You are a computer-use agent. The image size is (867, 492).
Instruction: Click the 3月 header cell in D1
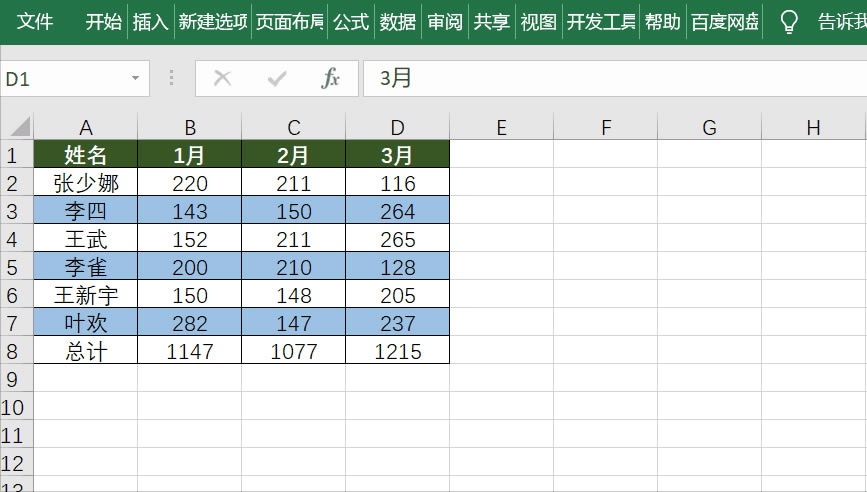click(398, 154)
